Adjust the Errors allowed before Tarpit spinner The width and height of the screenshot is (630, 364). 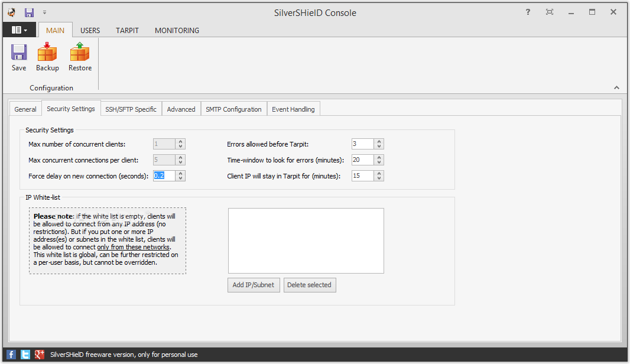tap(379, 144)
